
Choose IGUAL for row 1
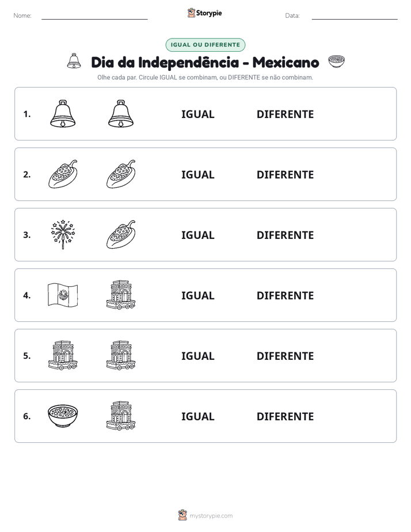[x=197, y=115]
